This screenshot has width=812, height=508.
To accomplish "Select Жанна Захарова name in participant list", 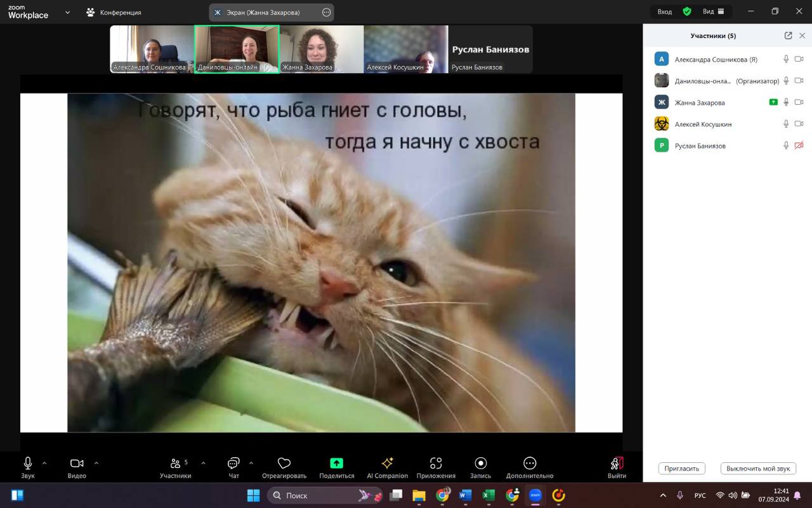I will pyautogui.click(x=700, y=103).
